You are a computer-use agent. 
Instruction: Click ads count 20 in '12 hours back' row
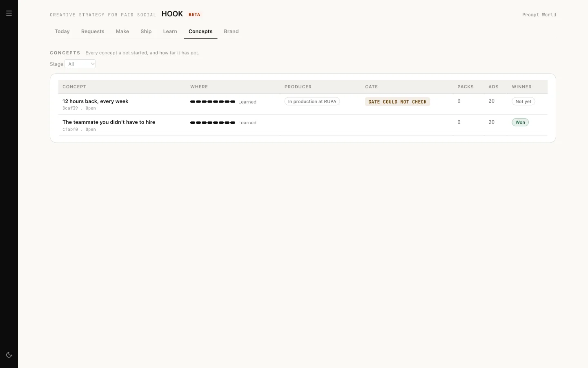[492, 101]
